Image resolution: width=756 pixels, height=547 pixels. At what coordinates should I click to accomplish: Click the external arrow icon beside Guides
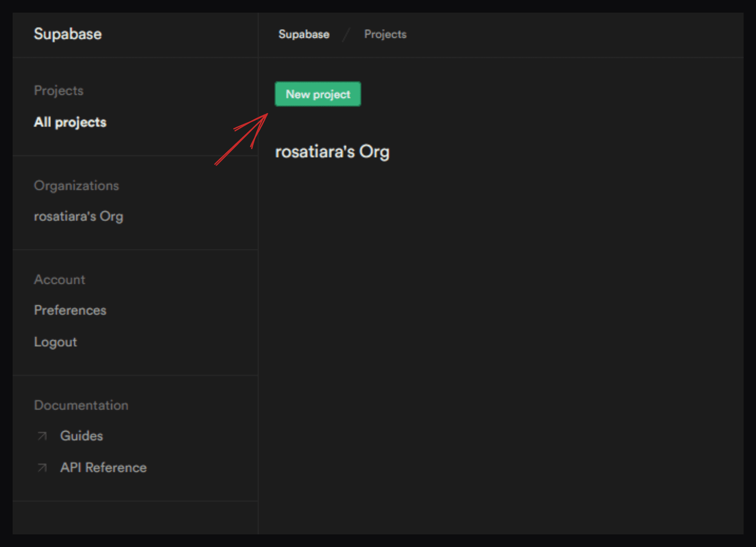[42, 436]
